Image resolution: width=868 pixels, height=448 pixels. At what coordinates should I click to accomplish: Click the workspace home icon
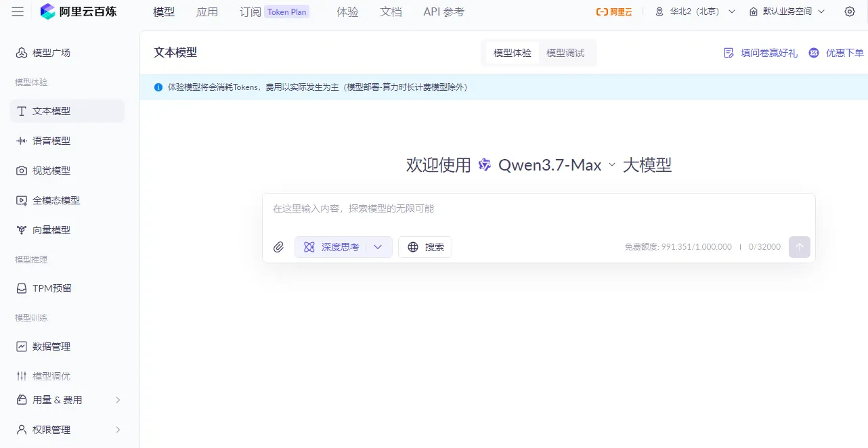754,12
